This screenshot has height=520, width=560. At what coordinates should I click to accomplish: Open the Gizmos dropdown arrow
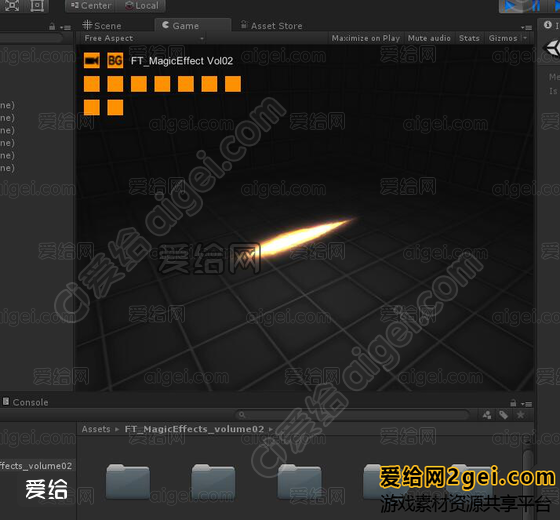pos(525,38)
